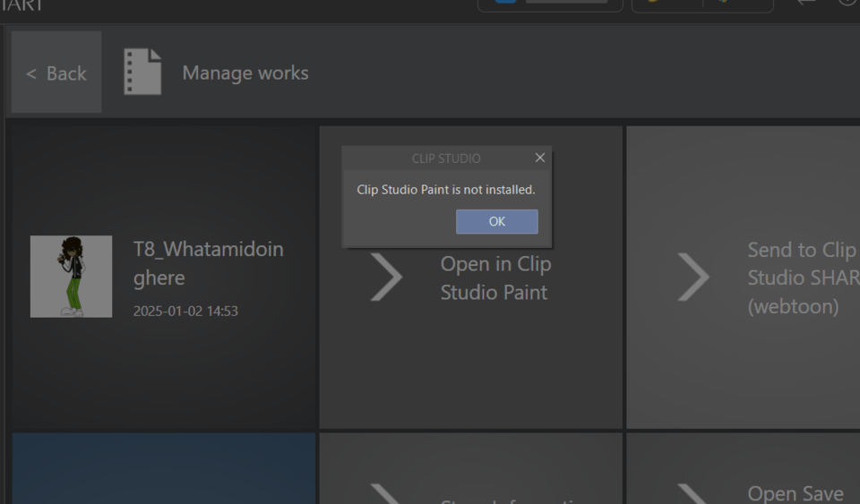Click the T8_Whatamidoinghere work title
The height and width of the screenshot is (504, 860).
coord(208,263)
